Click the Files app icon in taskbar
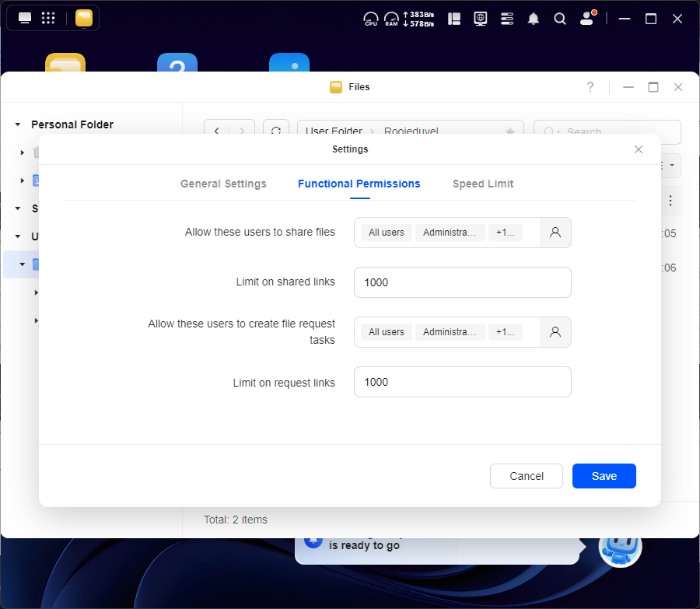This screenshot has width=700, height=609. [84, 18]
